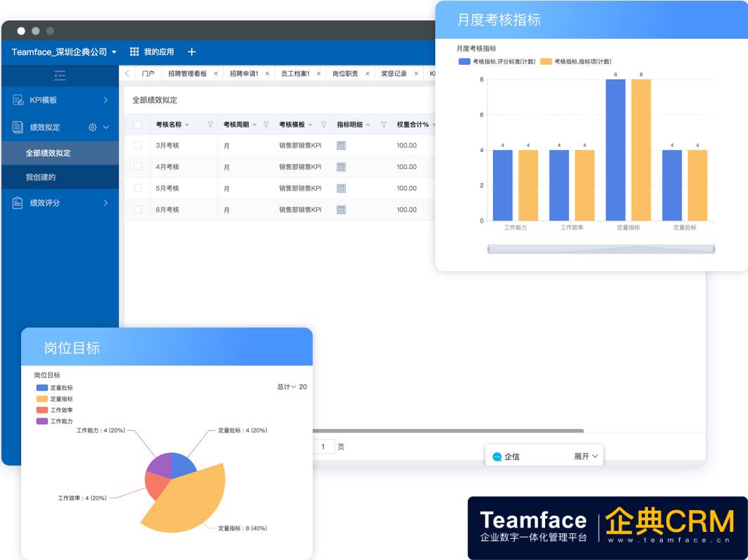
Task: Click the 绩效评分 sidebar icon
Action: pos(19,203)
